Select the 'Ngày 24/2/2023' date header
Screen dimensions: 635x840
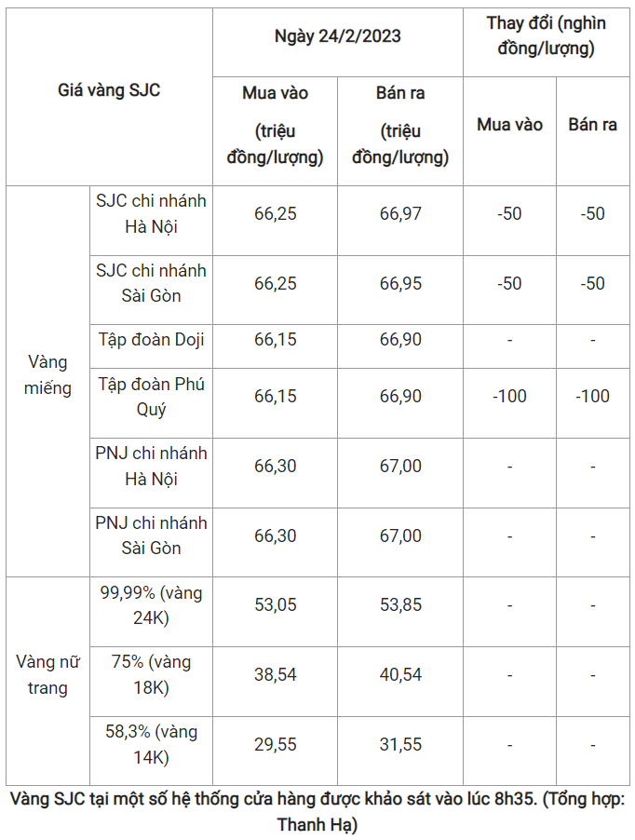pos(337,36)
